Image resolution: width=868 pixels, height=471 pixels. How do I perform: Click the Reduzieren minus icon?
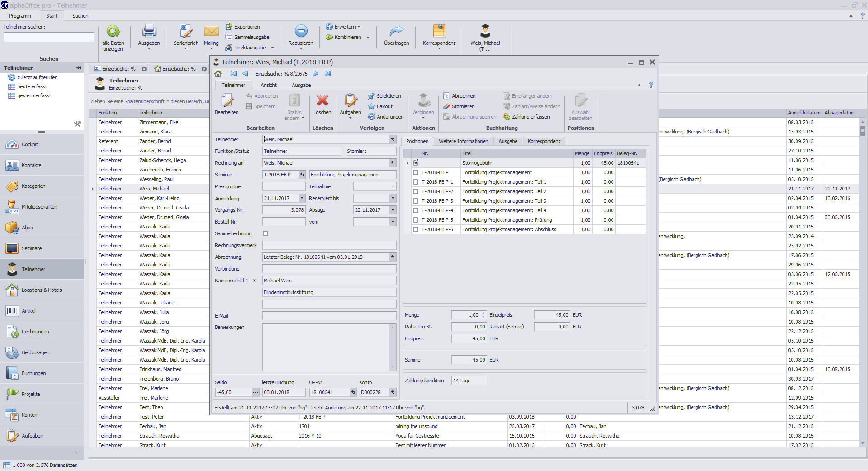pos(301,32)
